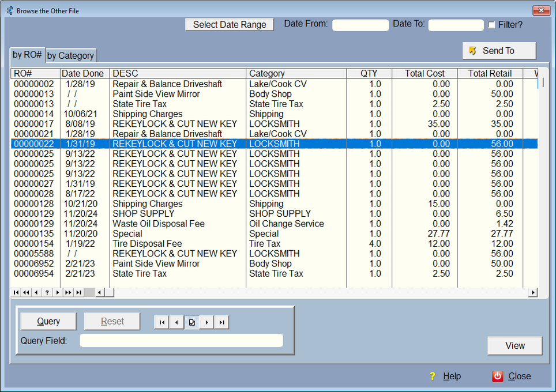The image size is (556, 392).
Task: Select RO 00000028 row dated 8/17/22
Action: coord(275,194)
